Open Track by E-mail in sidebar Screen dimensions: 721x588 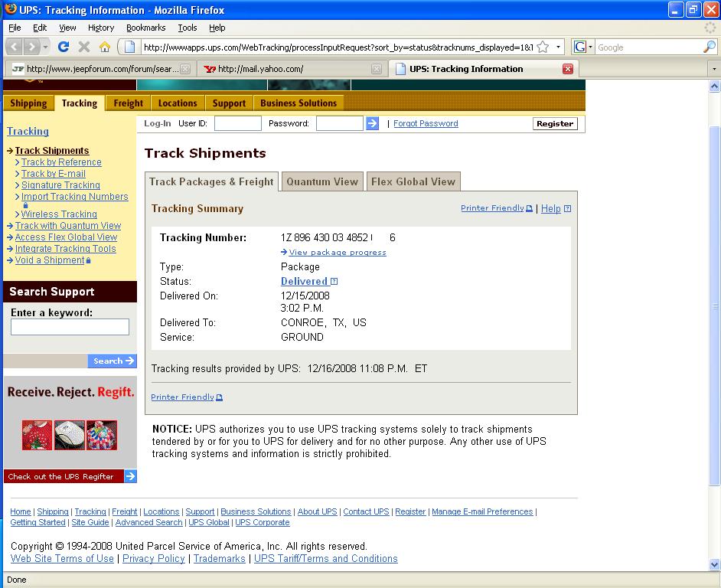tap(54, 174)
